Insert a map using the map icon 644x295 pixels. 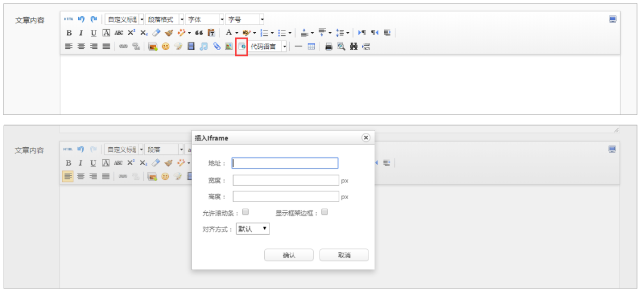229,46
